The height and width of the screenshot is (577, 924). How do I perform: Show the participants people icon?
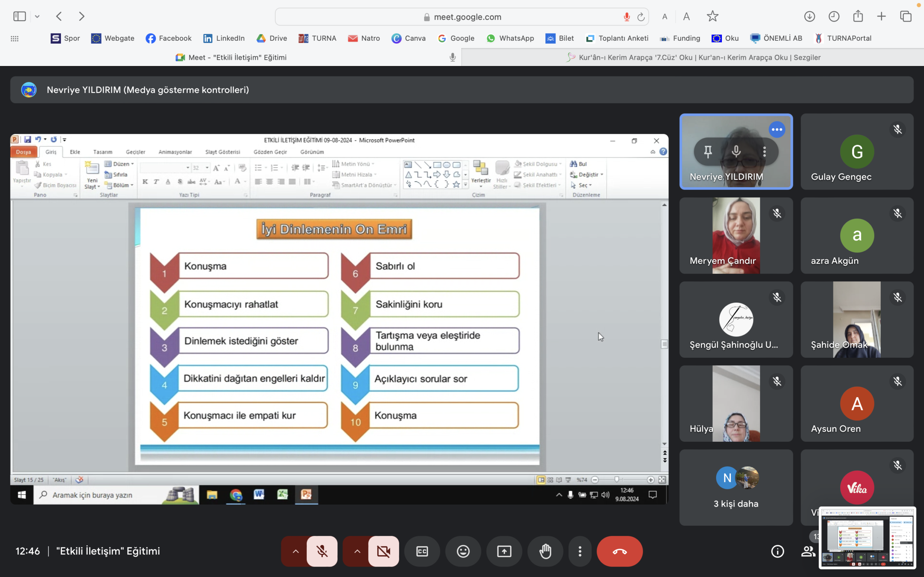coord(807,551)
